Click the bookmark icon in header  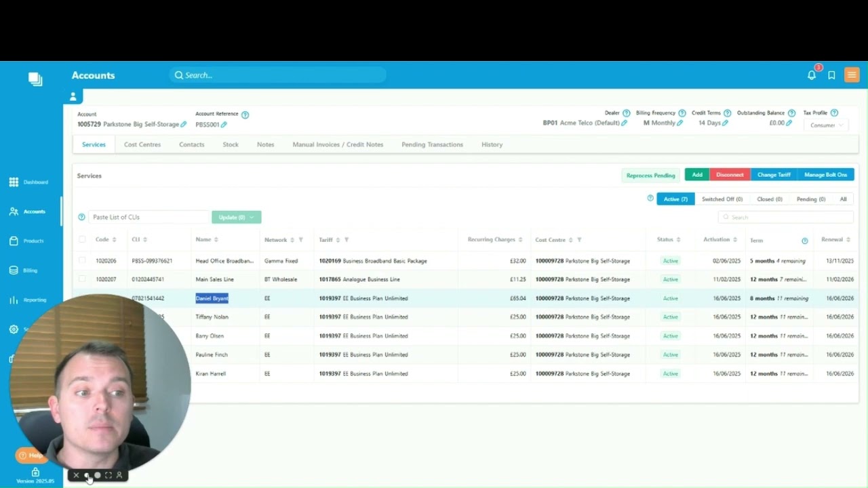pyautogui.click(x=831, y=75)
